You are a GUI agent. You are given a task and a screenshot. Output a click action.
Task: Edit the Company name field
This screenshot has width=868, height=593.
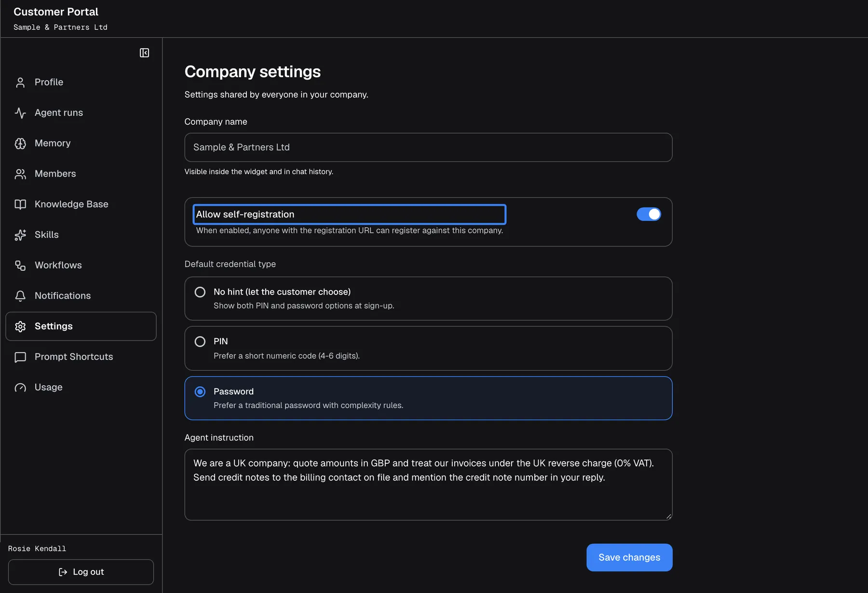point(428,148)
